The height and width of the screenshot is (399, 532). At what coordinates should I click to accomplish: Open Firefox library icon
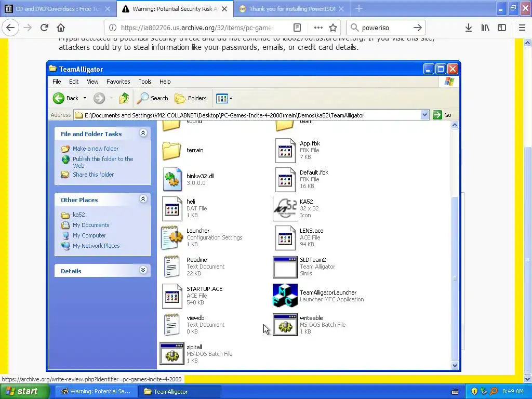[x=485, y=28]
